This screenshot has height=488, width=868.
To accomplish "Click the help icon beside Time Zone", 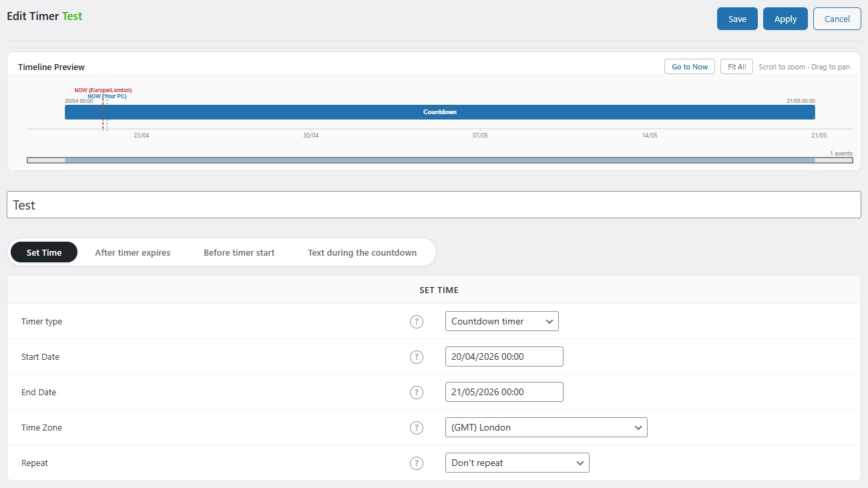I will [417, 428].
